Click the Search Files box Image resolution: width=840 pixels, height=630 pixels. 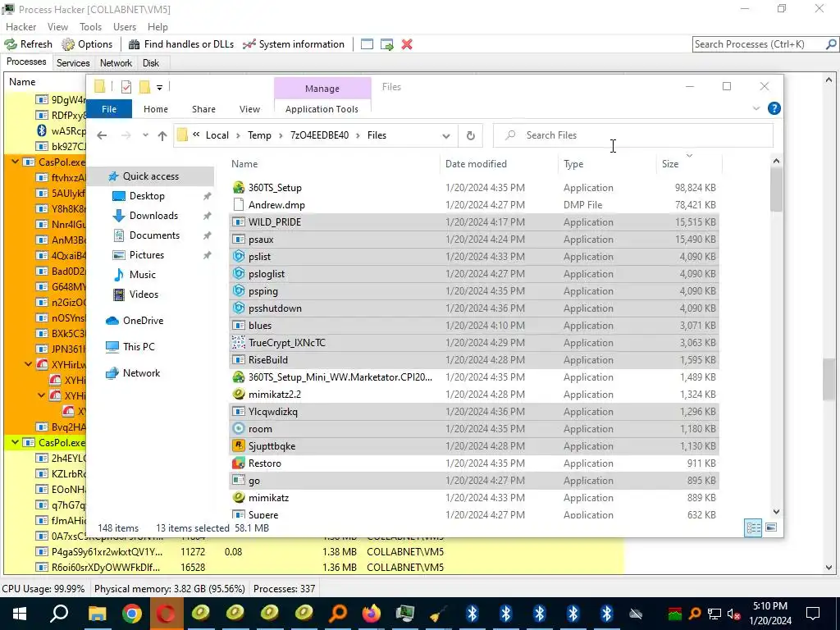click(632, 135)
